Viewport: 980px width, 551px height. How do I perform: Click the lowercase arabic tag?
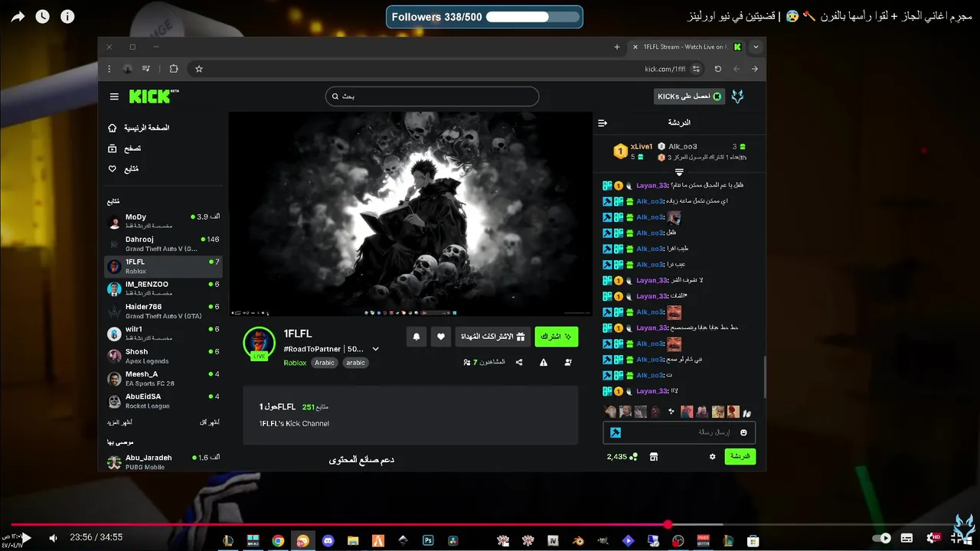point(355,363)
